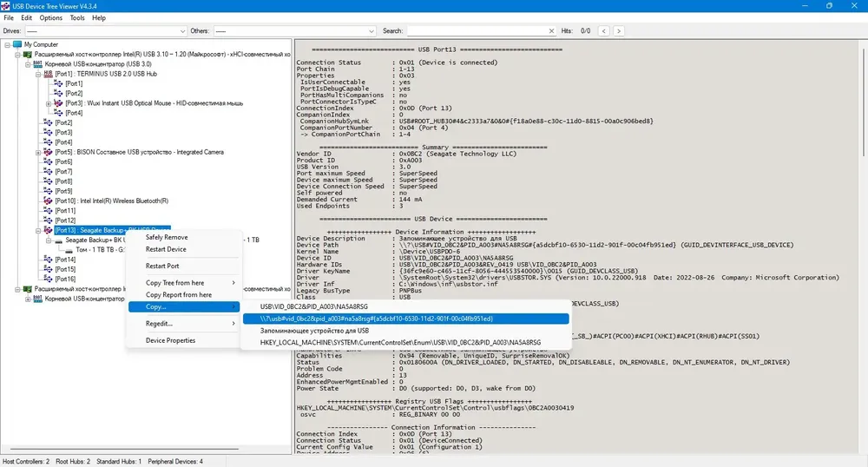Click the Wuxi Instant USB Optical Mouse icon

[x=58, y=103]
